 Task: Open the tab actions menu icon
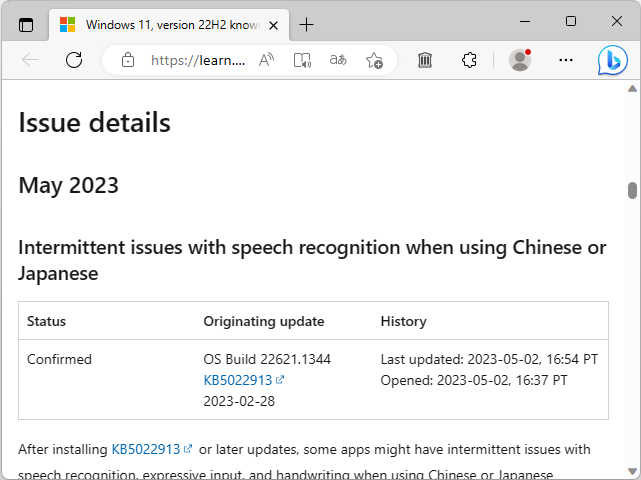coord(26,25)
